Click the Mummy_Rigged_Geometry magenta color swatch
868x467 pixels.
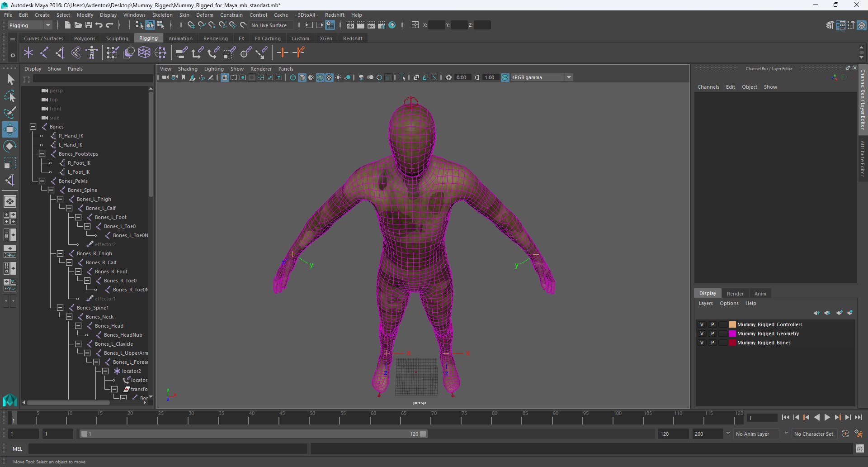pyautogui.click(x=732, y=334)
